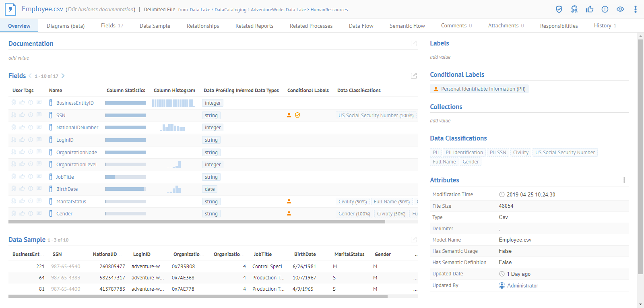
Task: Toggle the ribbon tag on NationalIDNumber row
Action: [x=14, y=127]
